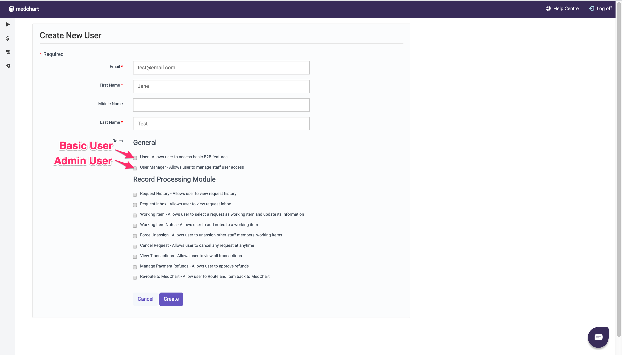Tick the Manage Payment Refunds checkbox

click(x=135, y=267)
